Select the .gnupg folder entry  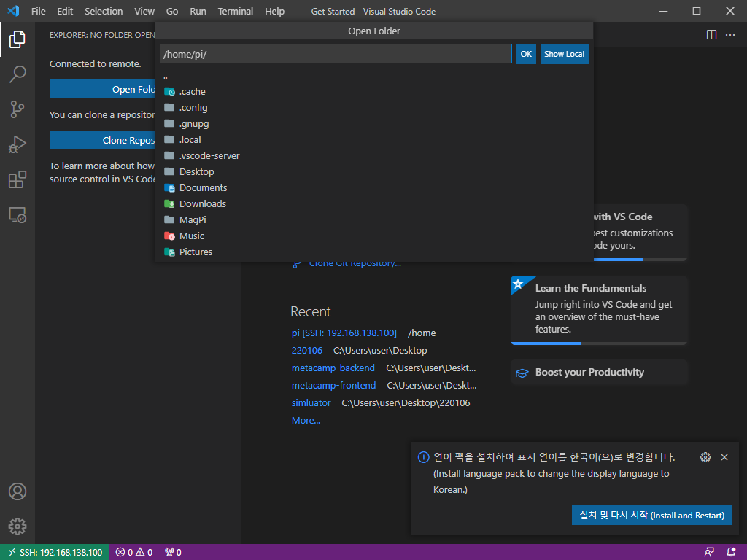[374, 124]
